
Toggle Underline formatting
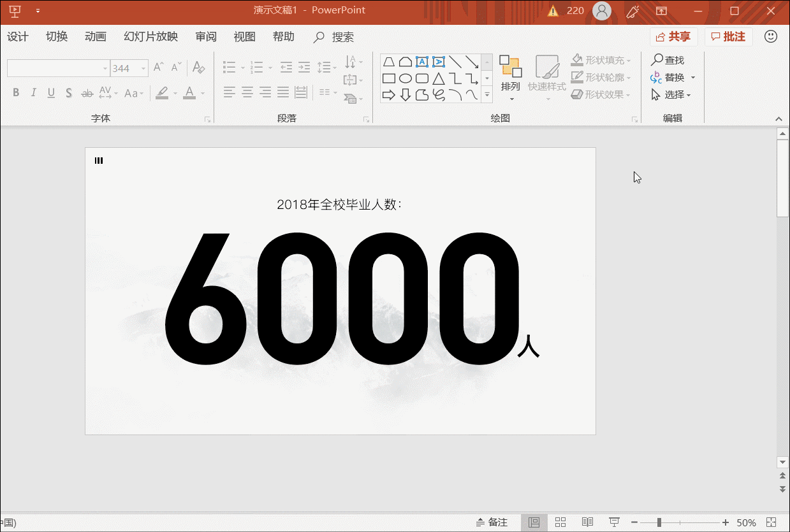pyautogui.click(x=51, y=93)
